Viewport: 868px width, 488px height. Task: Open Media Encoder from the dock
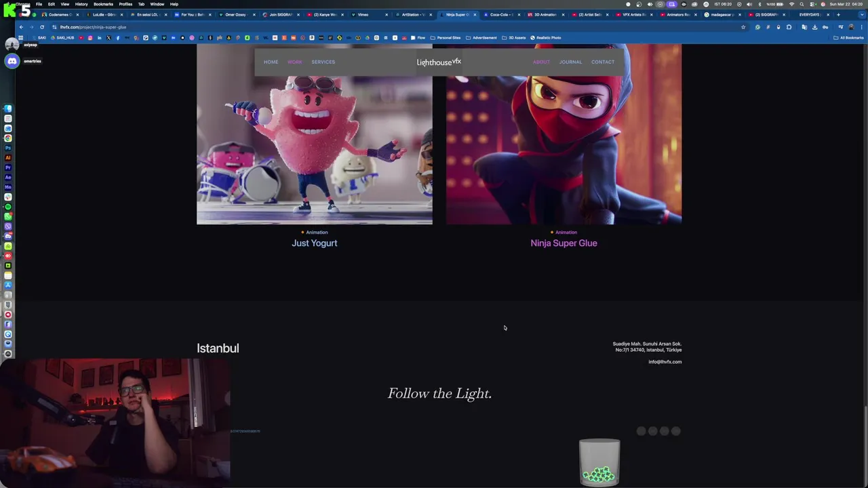(7, 187)
